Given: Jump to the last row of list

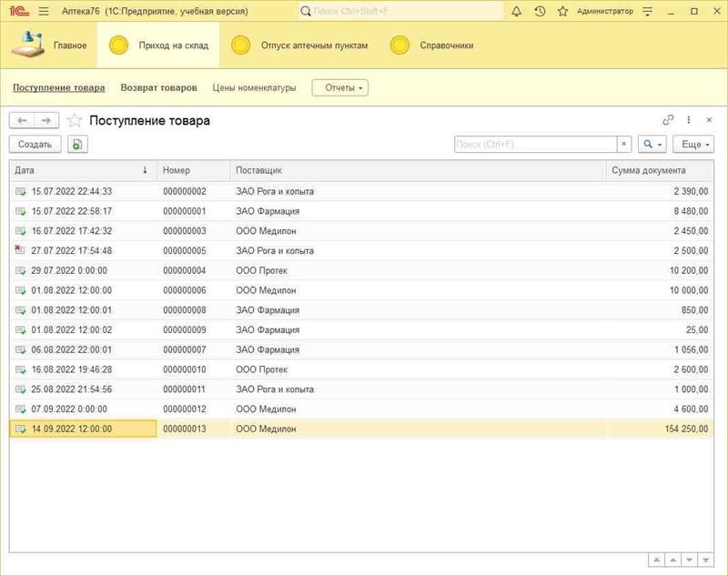Looking at the screenshot, I should tap(706, 561).
